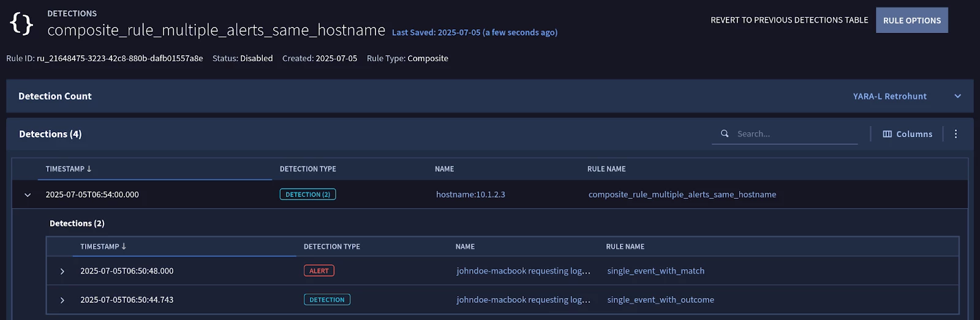Open composite_rule_multiple_alerts_same_hostname rule name link

click(x=682, y=195)
